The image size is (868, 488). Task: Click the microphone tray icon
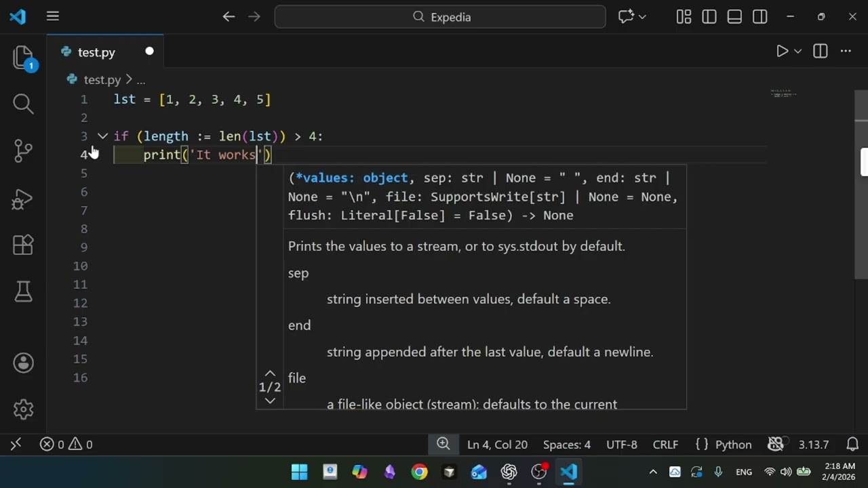[719, 472]
